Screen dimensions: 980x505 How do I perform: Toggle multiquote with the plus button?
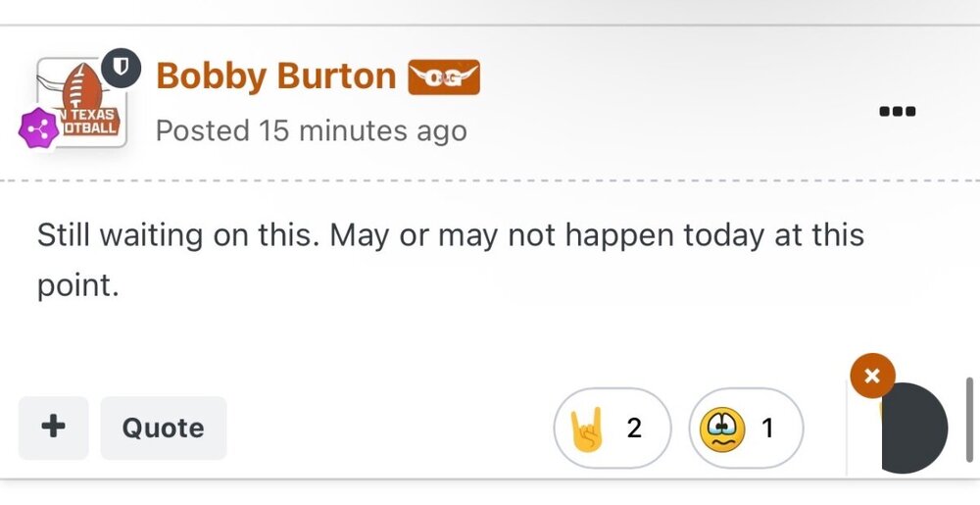pyautogui.click(x=53, y=428)
